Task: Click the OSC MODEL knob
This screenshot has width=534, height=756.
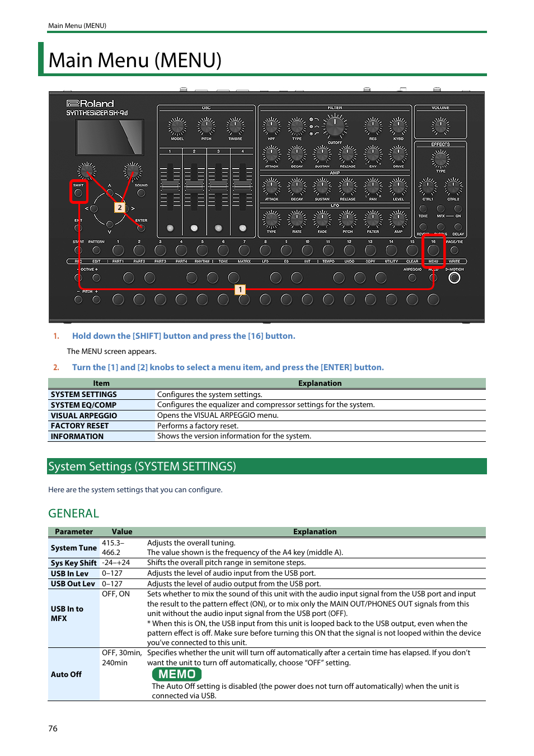Action: point(177,126)
